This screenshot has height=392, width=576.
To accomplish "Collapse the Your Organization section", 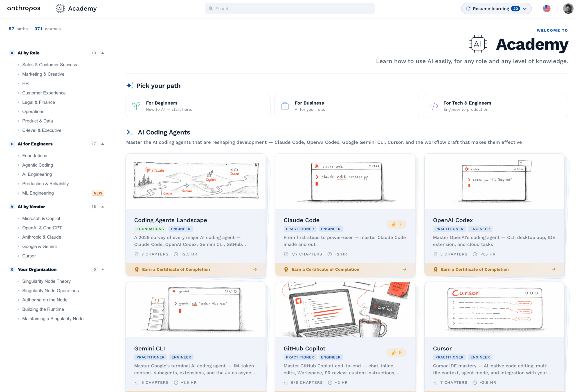I will 103,269.
